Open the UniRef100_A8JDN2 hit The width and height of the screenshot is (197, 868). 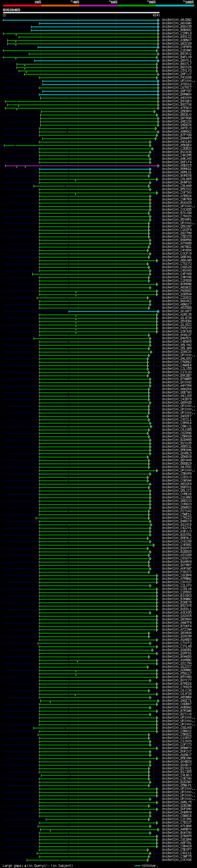(x=177, y=20)
